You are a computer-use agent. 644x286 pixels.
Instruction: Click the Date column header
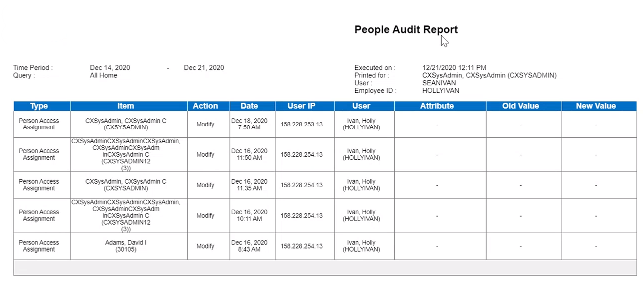coord(249,106)
